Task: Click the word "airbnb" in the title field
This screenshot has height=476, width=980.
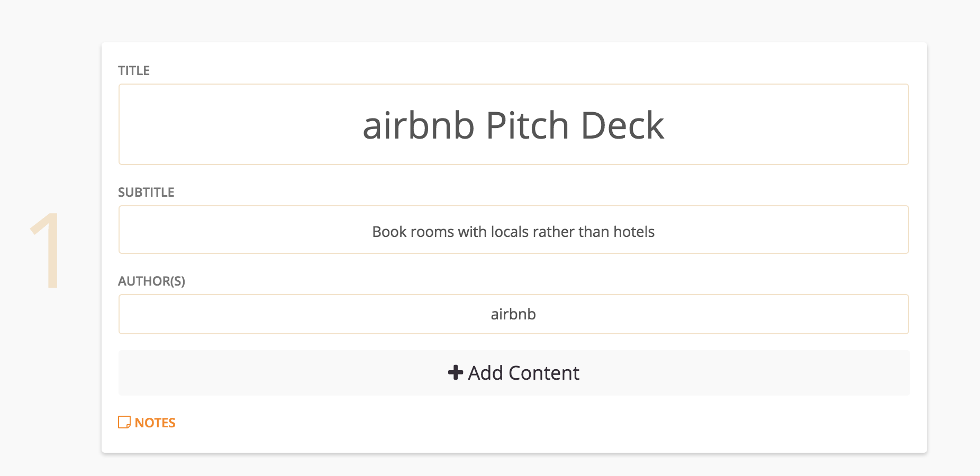Action: pyautogui.click(x=419, y=125)
